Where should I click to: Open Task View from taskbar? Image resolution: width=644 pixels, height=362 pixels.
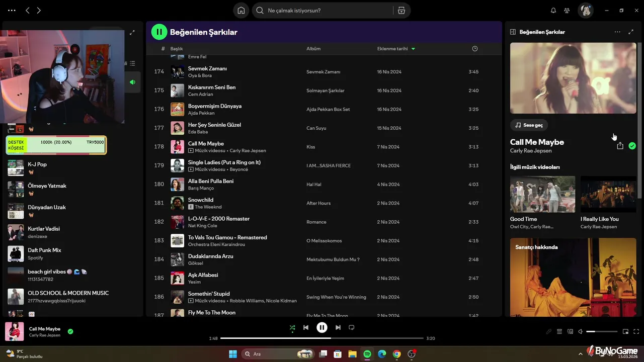coord(324,354)
